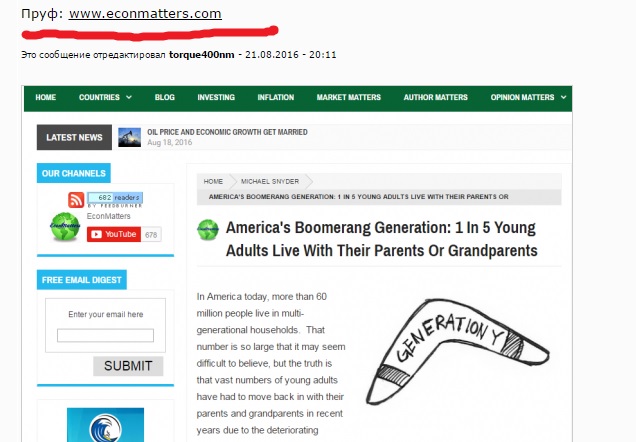Click the Generation Y boomerang illustration
Viewport: 636px width, 442px height.
(x=457, y=351)
